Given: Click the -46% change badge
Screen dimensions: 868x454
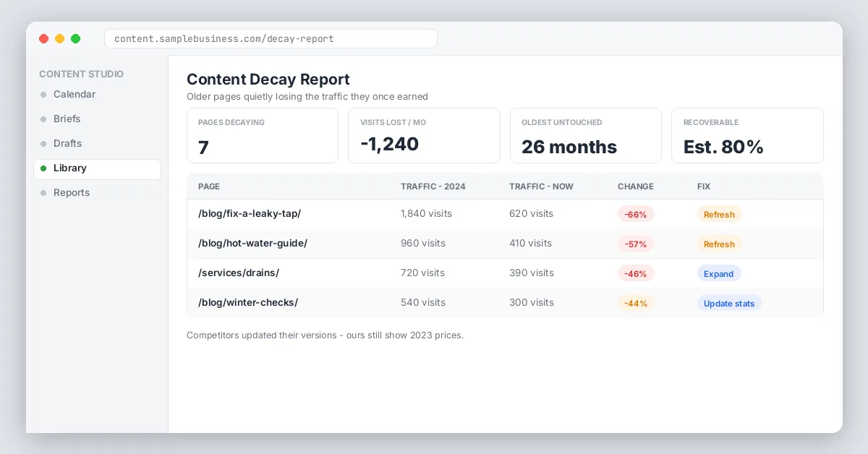Looking at the screenshot, I should coord(636,273).
